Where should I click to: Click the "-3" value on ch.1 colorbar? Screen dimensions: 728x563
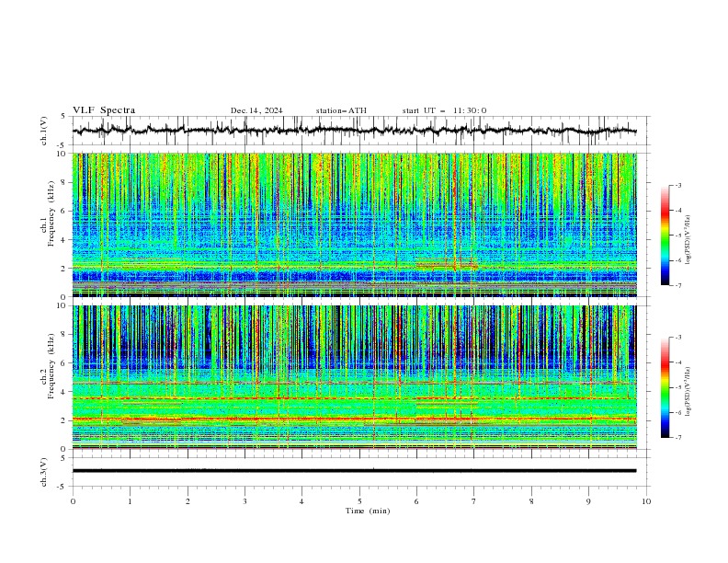[677, 185]
